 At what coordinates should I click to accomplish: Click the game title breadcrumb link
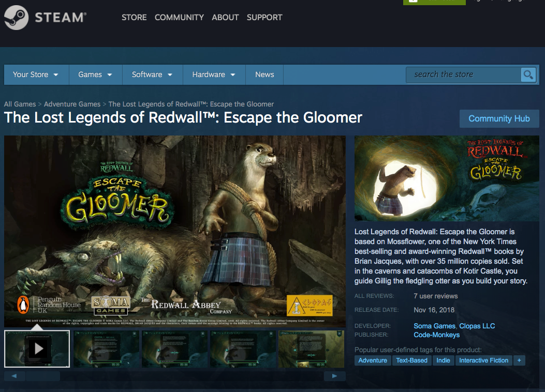191,104
